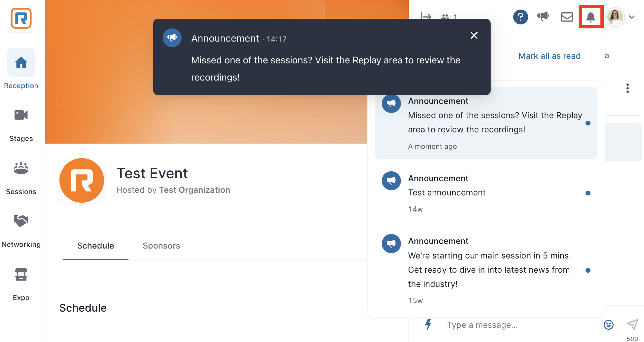Open announcements megaphone in top bar

(x=543, y=17)
